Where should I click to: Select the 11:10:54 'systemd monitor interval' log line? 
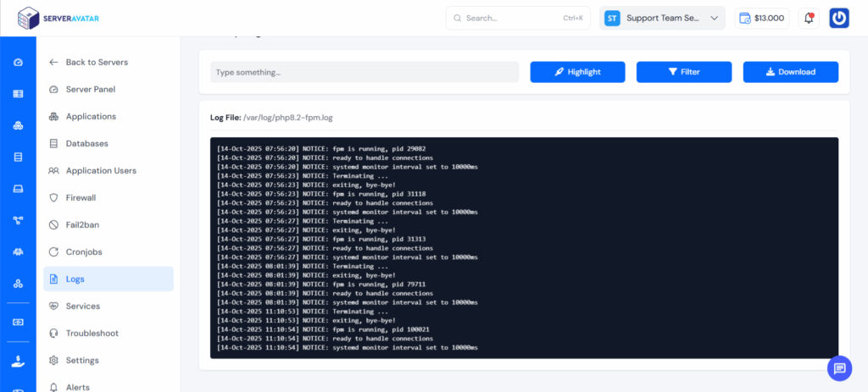pos(347,348)
